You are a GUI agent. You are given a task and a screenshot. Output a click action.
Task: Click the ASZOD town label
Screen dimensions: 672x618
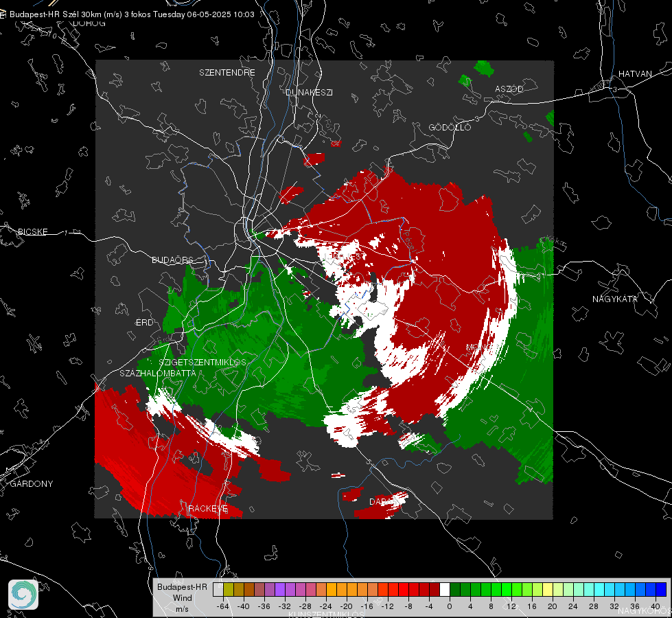[x=509, y=89]
